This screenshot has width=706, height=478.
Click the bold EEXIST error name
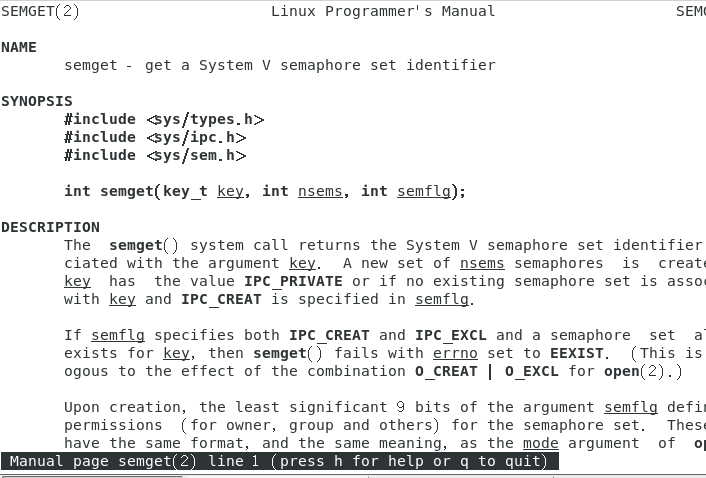(x=577, y=353)
